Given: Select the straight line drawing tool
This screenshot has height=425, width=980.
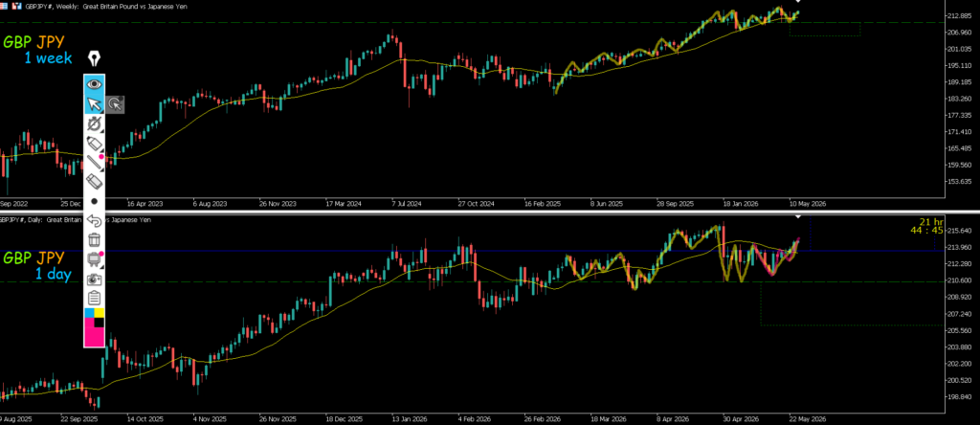Looking at the screenshot, I should pos(95,163).
